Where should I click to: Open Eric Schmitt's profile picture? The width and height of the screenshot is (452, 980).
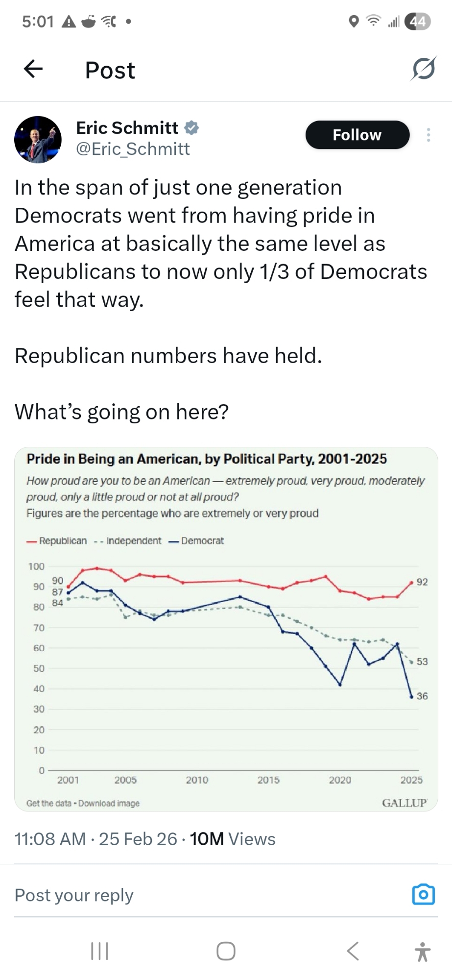click(38, 140)
